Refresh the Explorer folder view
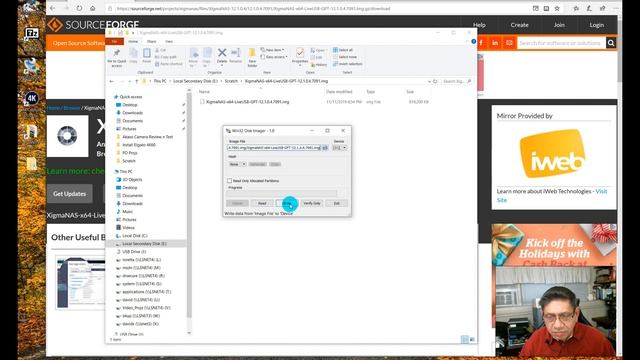Screen dimensions: 640x360 click(x=436, y=81)
